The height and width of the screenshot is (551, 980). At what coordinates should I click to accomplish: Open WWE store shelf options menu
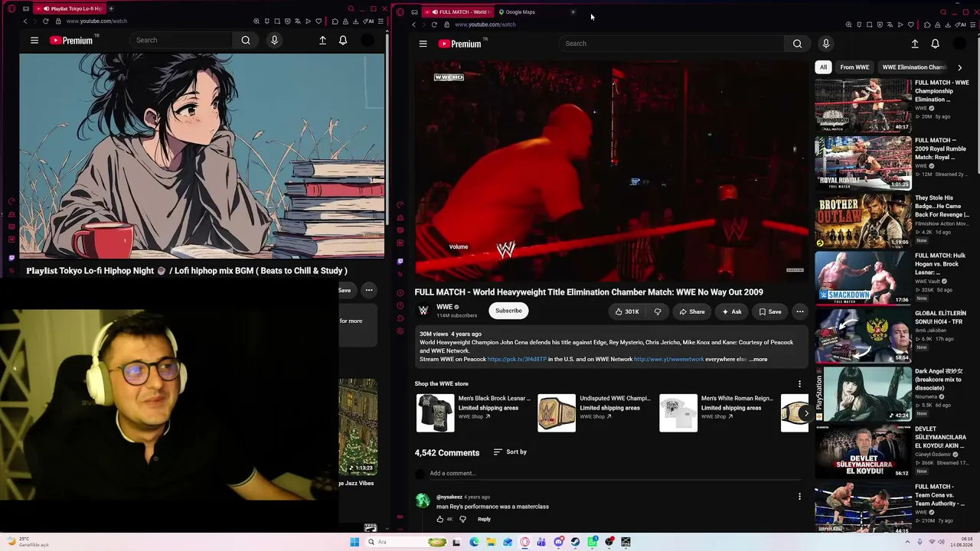tap(799, 384)
